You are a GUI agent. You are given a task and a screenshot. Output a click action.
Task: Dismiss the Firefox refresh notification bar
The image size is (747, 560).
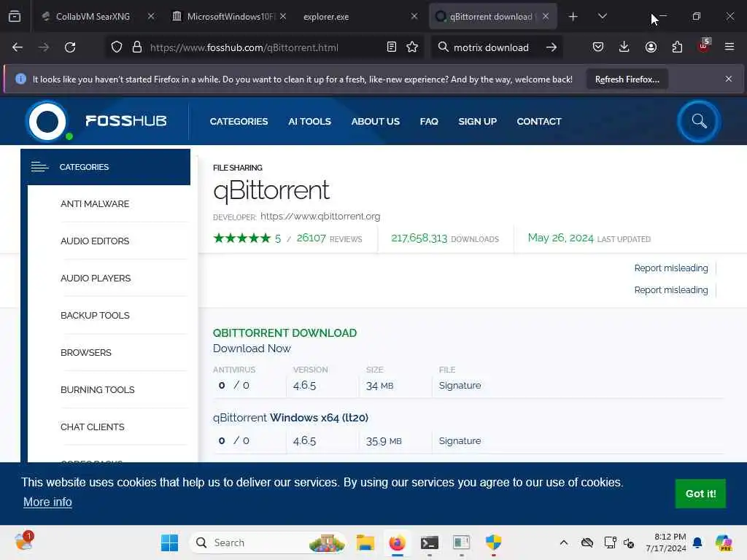pos(729,79)
